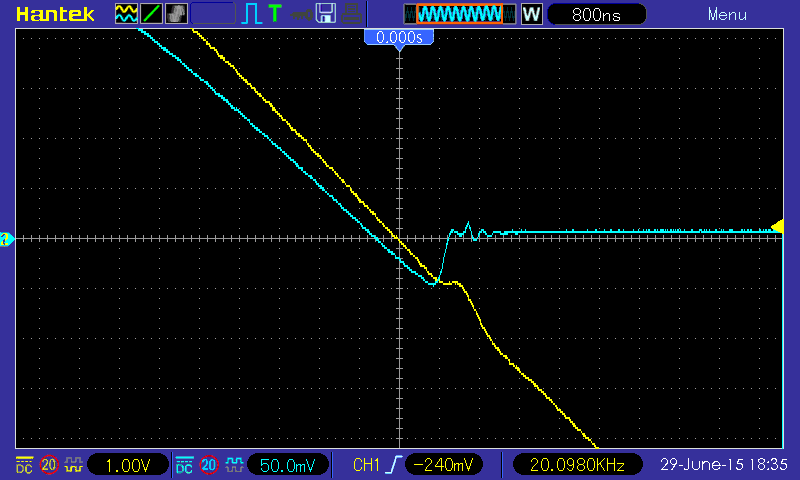Click the CH2 20 bandwidth limit icon
Screen dimensions: 800x480
pos(209,465)
